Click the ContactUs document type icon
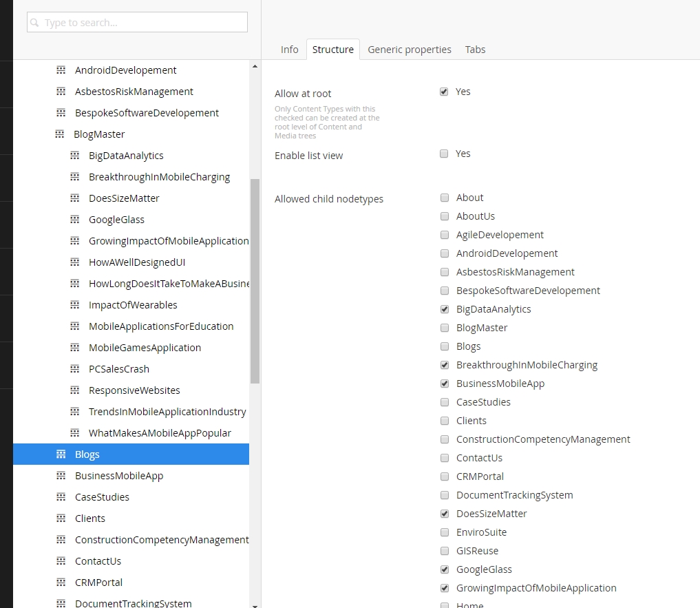The width and height of the screenshot is (700, 608). pos(61,561)
